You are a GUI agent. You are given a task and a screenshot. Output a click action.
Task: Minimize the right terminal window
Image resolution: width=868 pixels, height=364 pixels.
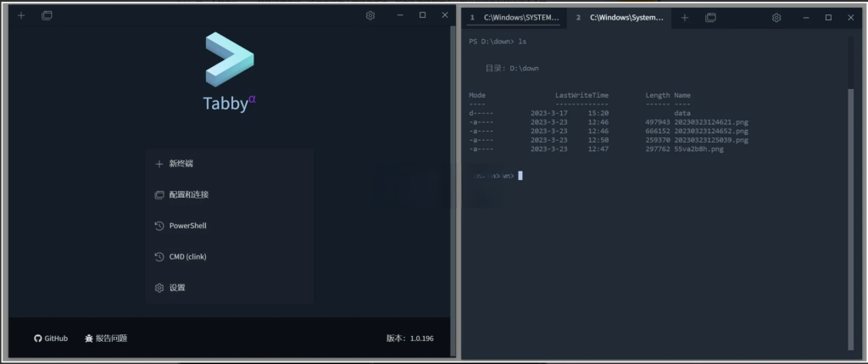[x=806, y=18]
